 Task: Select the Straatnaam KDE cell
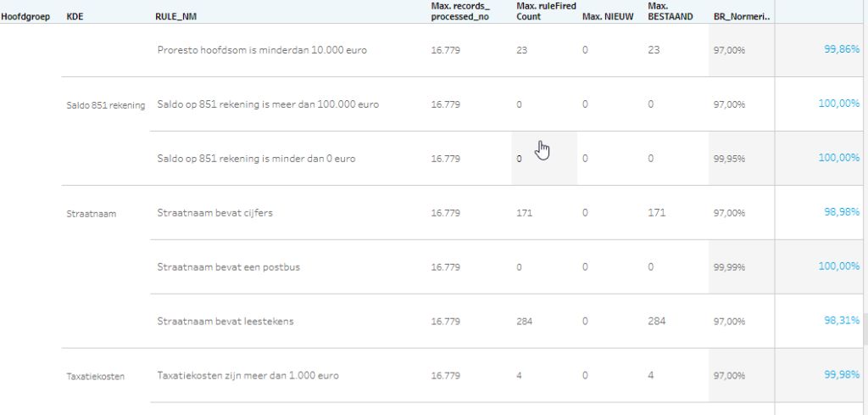click(92, 214)
